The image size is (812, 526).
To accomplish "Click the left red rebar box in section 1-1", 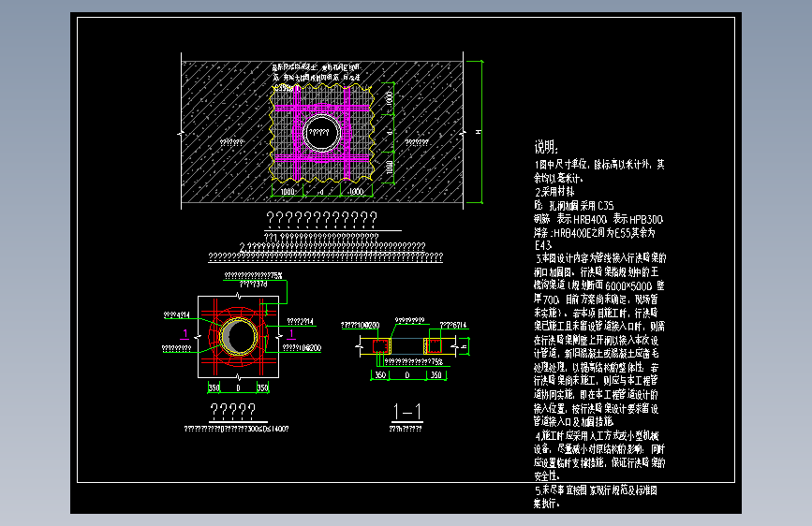I will pos(380,345).
